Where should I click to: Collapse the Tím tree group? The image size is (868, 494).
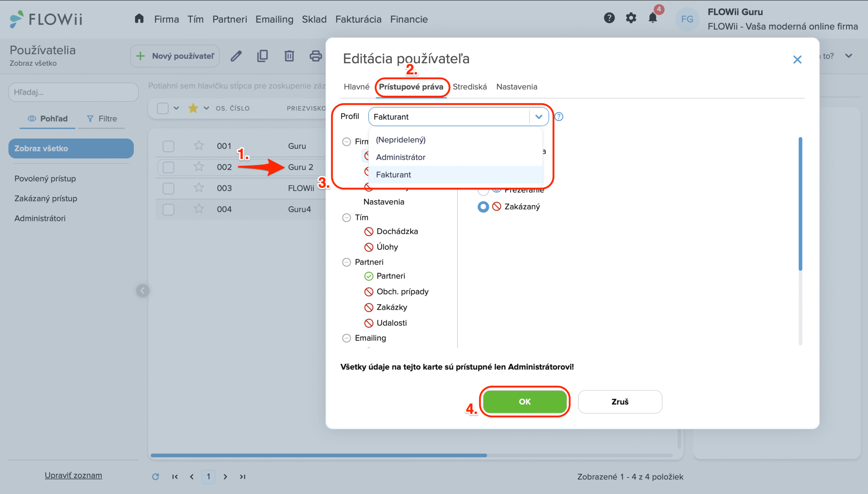[346, 218]
